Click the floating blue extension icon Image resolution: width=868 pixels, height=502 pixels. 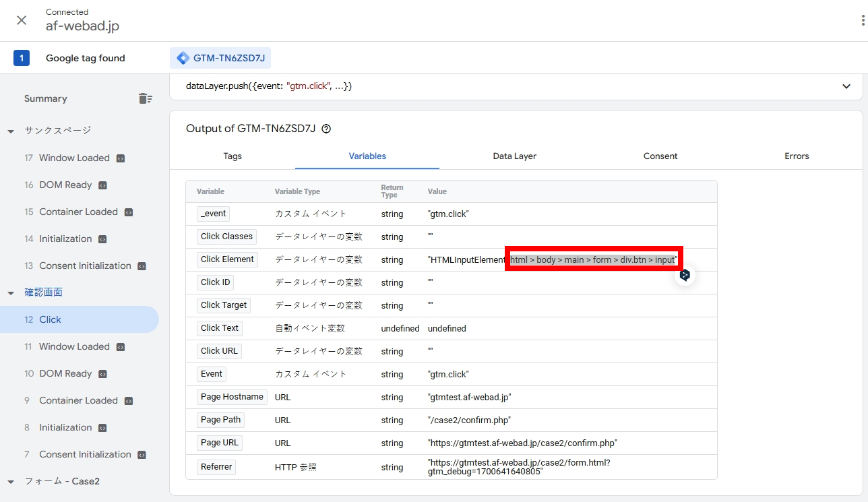[685, 275]
